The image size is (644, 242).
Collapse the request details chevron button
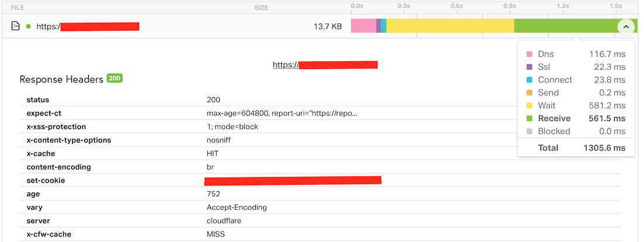pos(625,26)
